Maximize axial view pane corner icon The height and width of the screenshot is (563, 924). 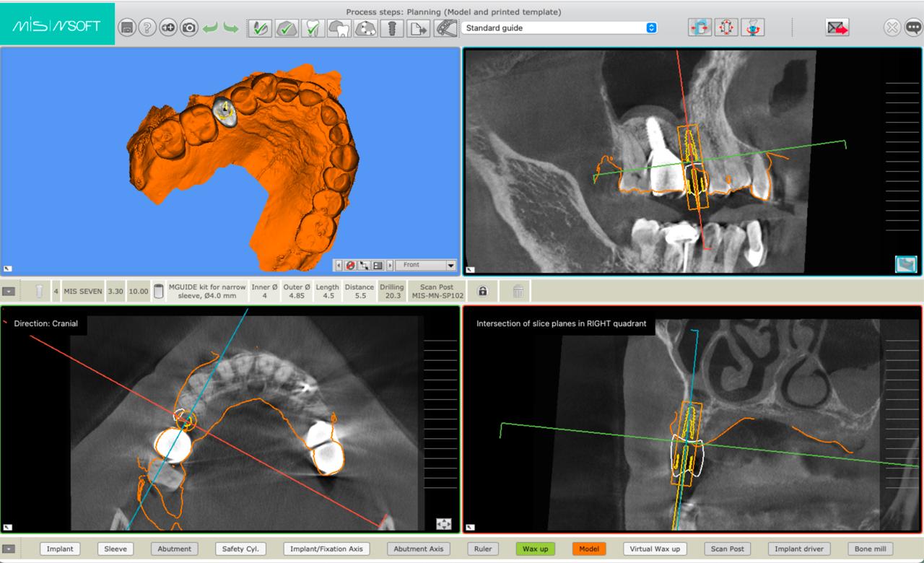(x=7, y=527)
